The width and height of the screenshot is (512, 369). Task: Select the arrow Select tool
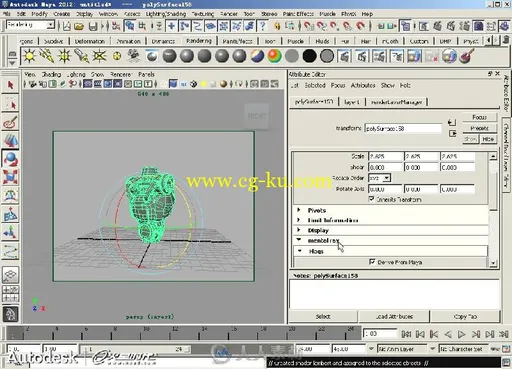(10, 86)
